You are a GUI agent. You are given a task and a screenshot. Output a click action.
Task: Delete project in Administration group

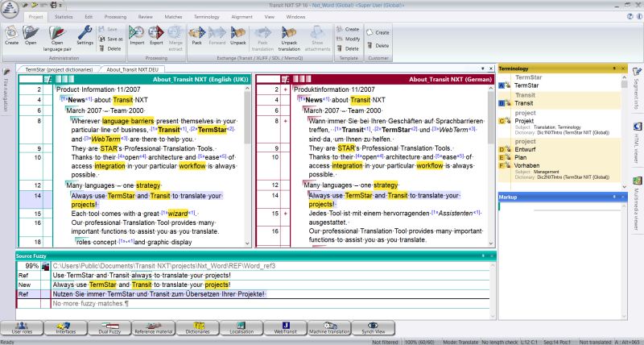(110, 48)
